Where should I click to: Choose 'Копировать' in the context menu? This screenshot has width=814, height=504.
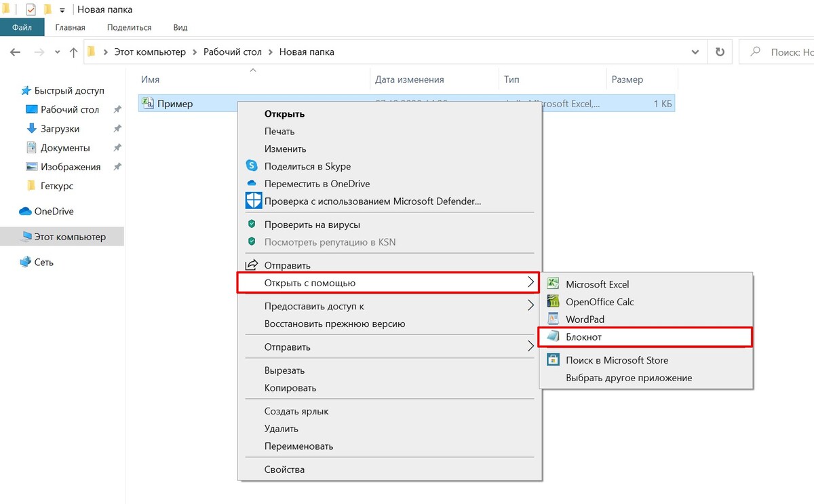point(290,388)
